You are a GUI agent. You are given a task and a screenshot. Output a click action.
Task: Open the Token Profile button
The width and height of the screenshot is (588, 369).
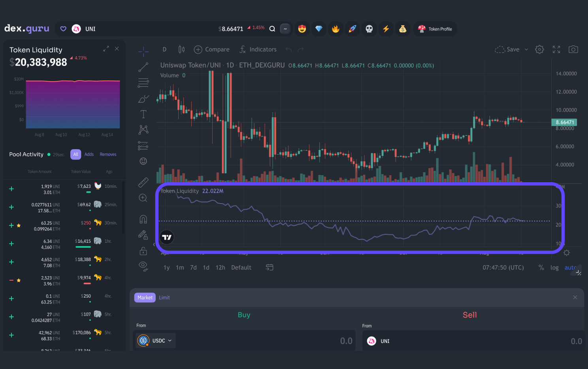[435, 29]
